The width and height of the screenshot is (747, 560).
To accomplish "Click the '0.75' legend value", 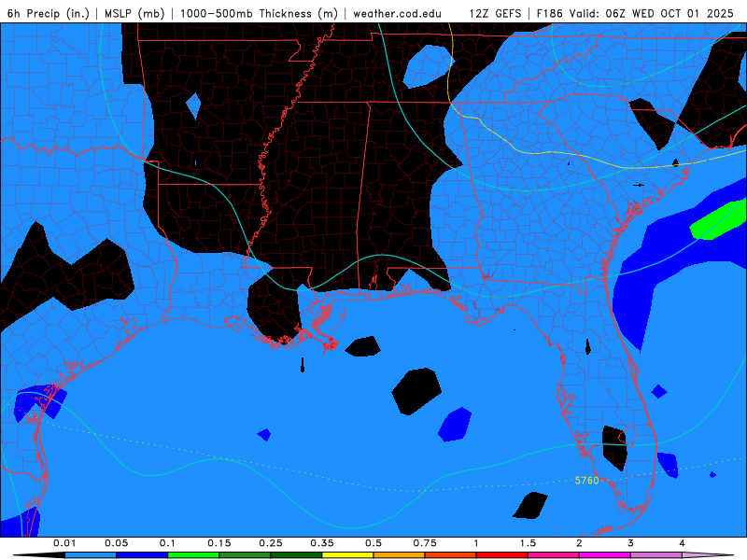I will tap(425, 543).
